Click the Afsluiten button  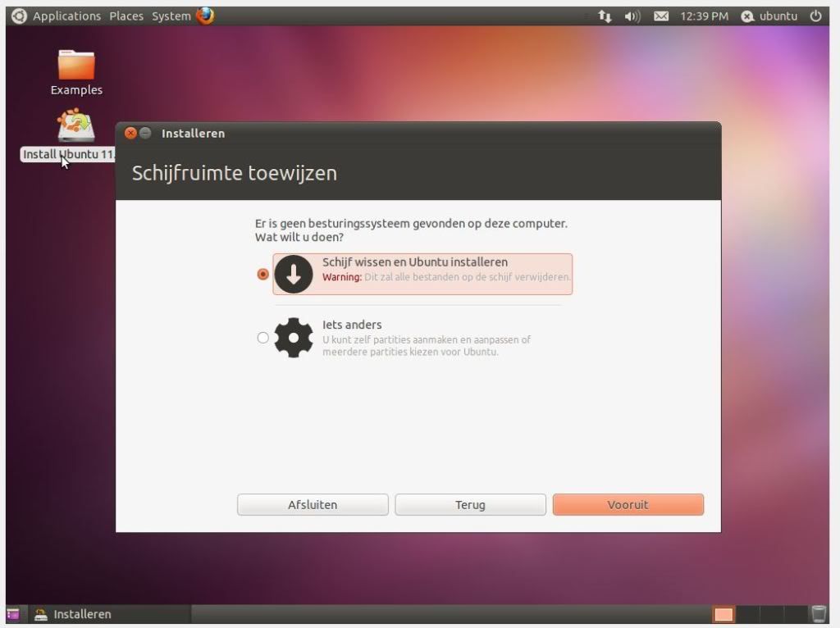click(313, 505)
